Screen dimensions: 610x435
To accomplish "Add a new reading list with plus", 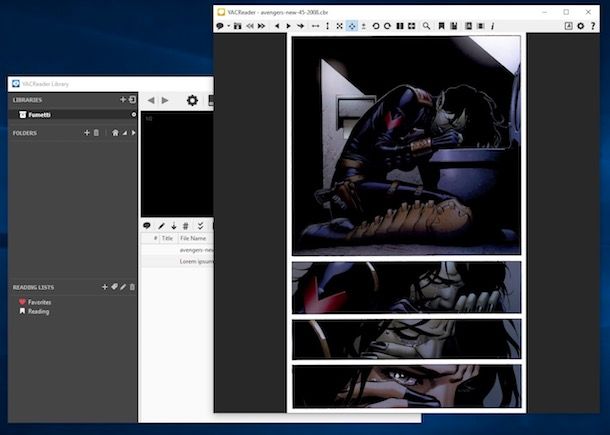I will pos(104,287).
